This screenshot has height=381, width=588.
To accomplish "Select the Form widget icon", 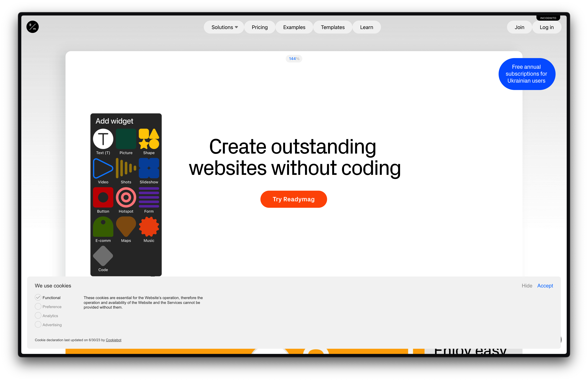I will (x=149, y=197).
